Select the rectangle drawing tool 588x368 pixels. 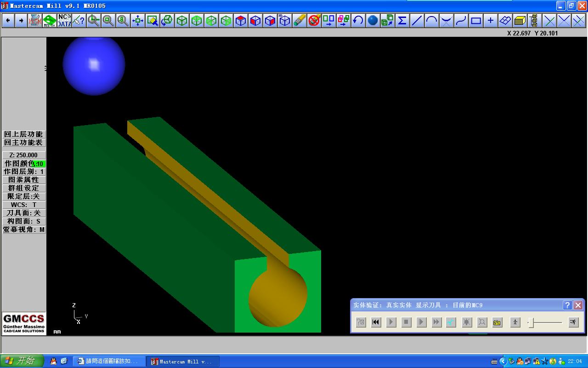click(x=476, y=20)
